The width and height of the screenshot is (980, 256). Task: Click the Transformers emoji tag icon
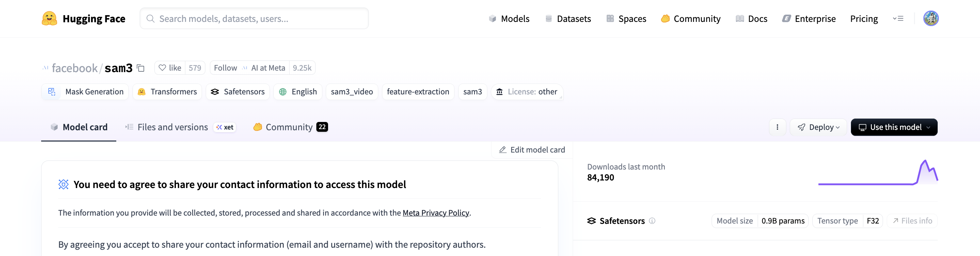(142, 92)
